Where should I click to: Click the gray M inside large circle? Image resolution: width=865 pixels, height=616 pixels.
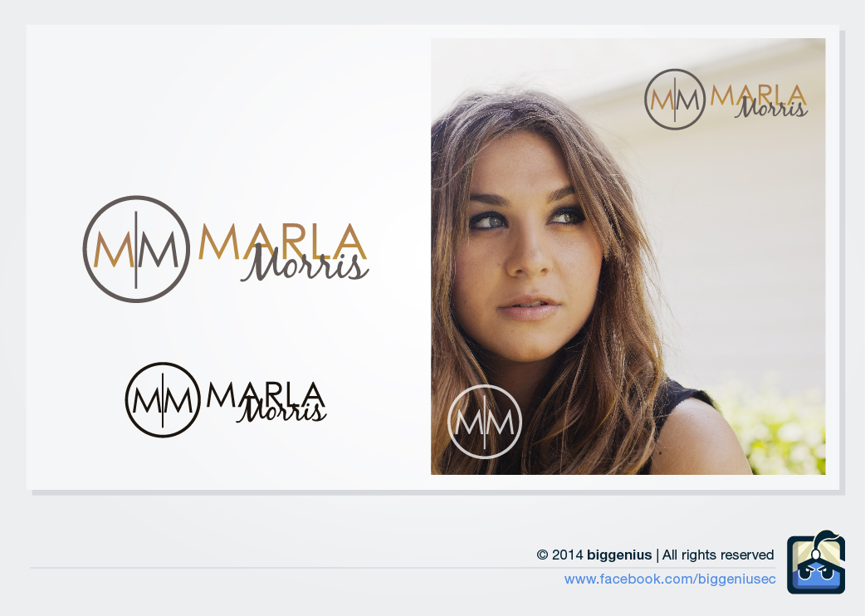click(x=159, y=250)
